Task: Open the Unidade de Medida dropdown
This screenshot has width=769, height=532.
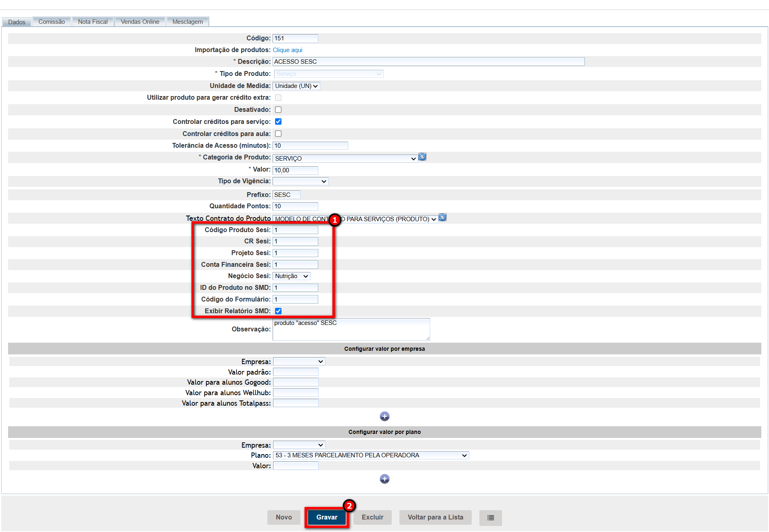Action: click(296, 86)
